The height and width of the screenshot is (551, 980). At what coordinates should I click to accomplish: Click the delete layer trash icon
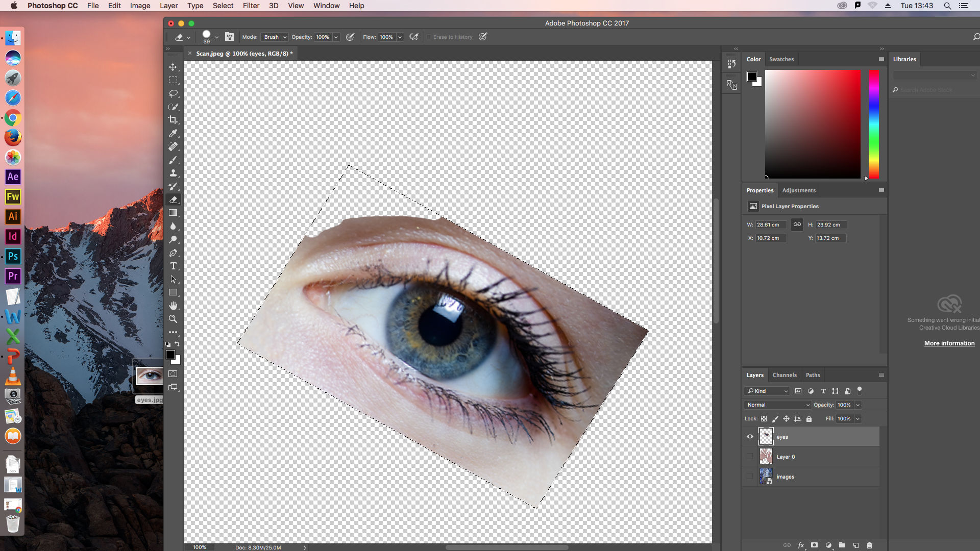[x=870, y=545]
